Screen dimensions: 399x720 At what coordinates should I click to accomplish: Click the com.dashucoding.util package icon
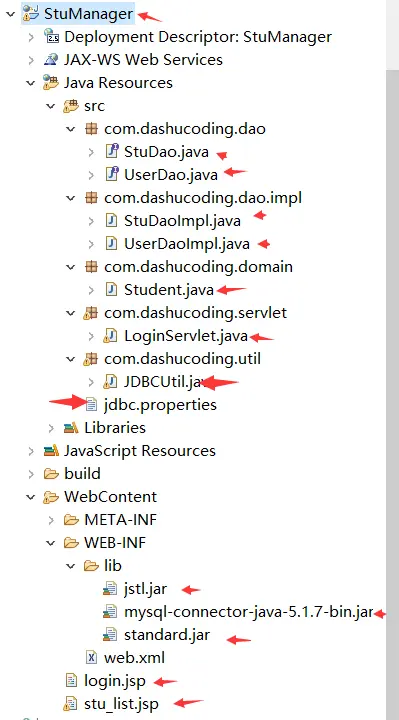[90, 359]
